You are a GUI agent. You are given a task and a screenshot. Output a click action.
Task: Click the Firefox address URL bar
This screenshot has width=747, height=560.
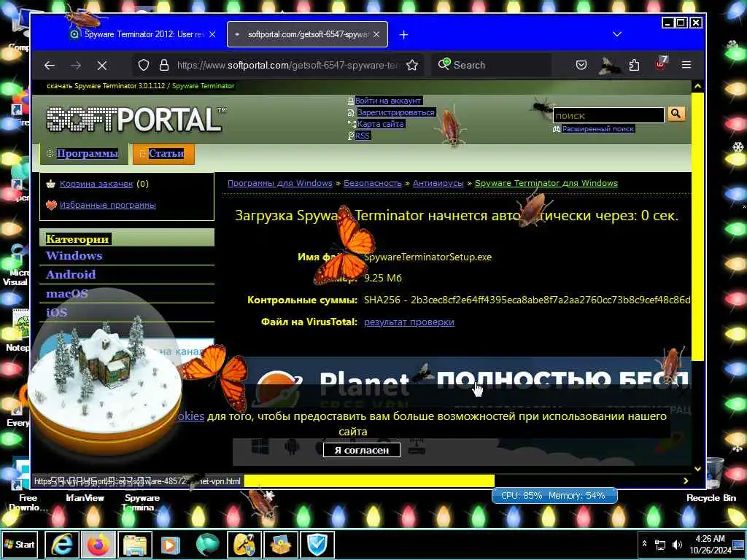[x=286, y=65]
